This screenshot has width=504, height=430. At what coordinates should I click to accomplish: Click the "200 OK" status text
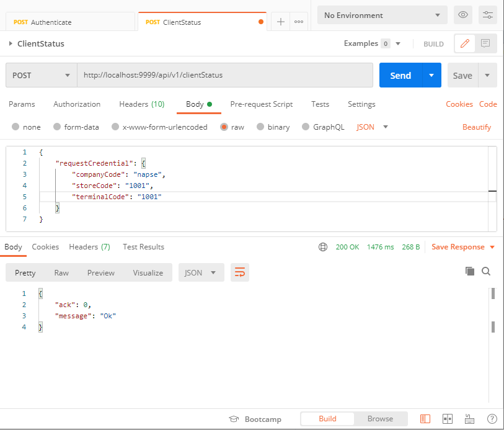click(x=347, y=247)
